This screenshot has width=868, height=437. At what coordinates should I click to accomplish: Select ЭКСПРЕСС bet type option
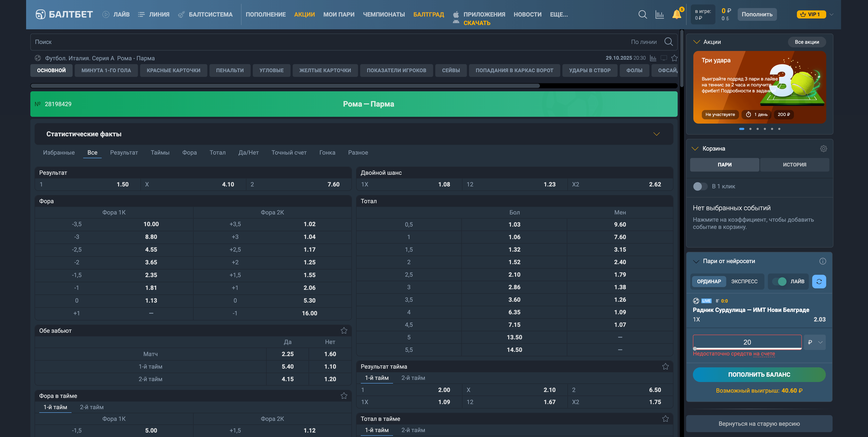744,282
